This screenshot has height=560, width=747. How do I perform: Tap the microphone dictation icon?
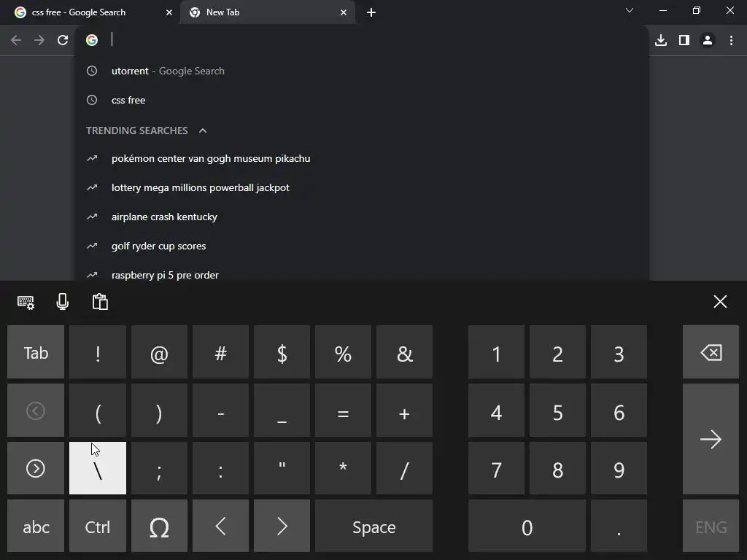63,302
